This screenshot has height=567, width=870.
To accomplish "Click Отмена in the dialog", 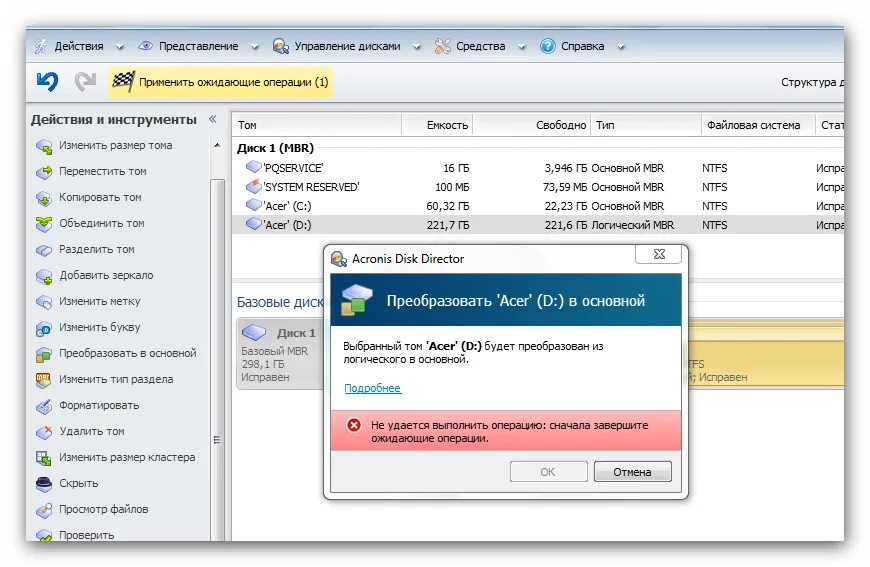I will tap(633, 472).
